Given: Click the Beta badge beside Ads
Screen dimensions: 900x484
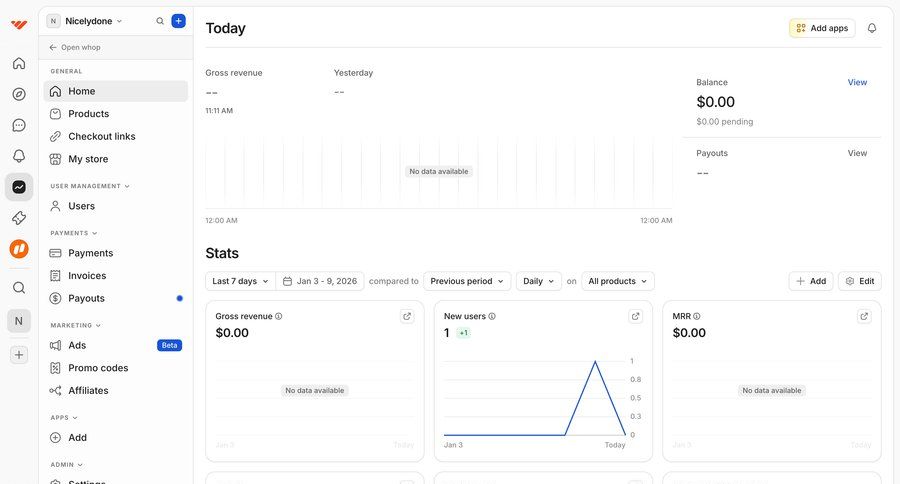Looking at the screenshot, I should pyautogui.click(x=169, y=346).
